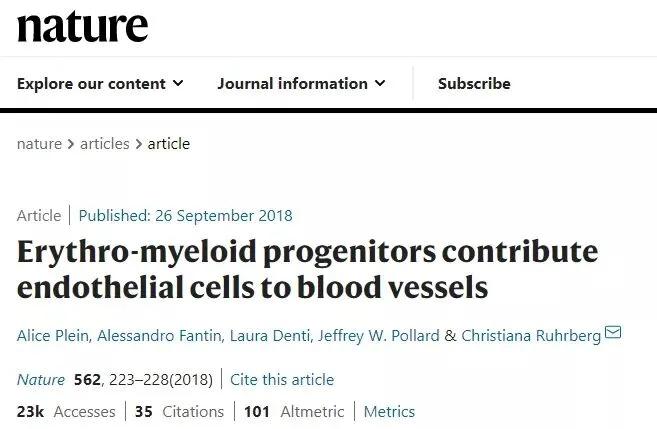
Task: Click the email envelope icon after Ruhrberg
Action: pyautogui.click(x=613, y=332)
